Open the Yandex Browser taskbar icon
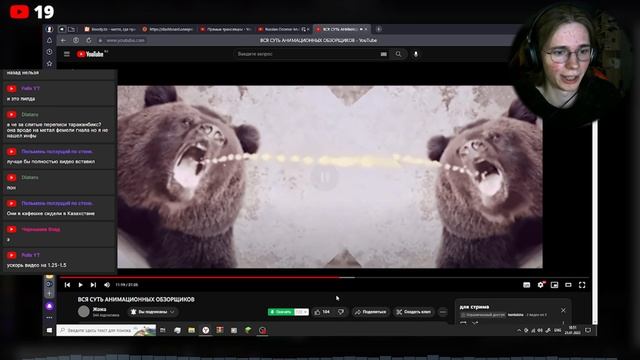640x360 pixels. 206,330
